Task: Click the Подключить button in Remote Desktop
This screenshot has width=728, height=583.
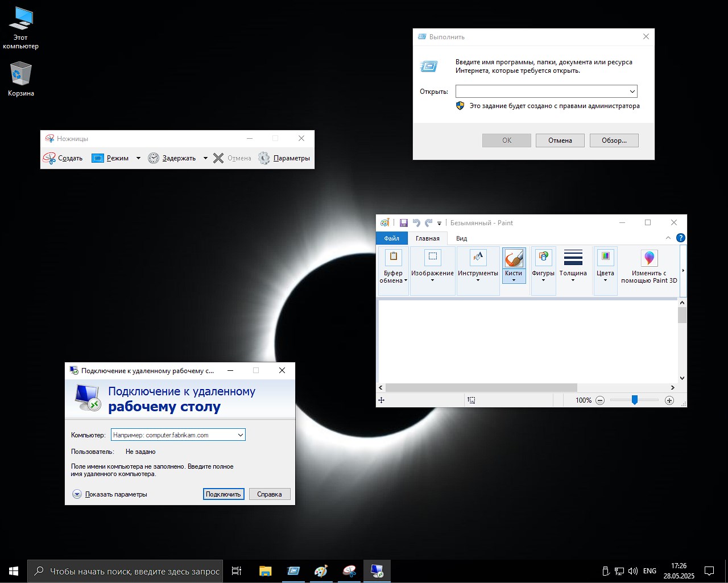Action: click(223, 494)
